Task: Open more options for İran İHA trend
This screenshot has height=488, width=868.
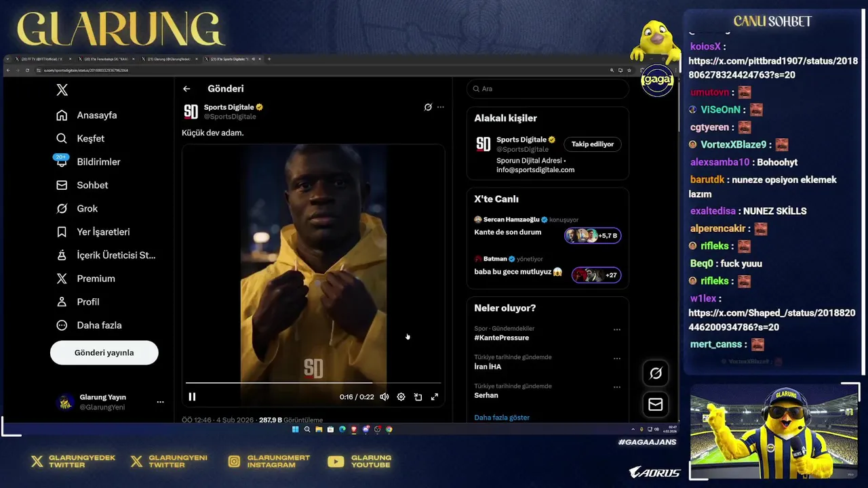Action: [x=617, y=359]
